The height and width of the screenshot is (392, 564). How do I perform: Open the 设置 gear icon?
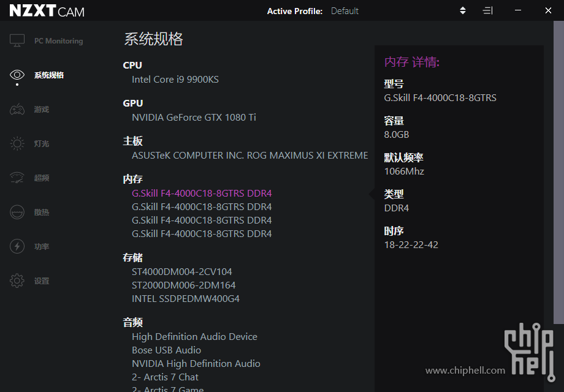point(17,281)
